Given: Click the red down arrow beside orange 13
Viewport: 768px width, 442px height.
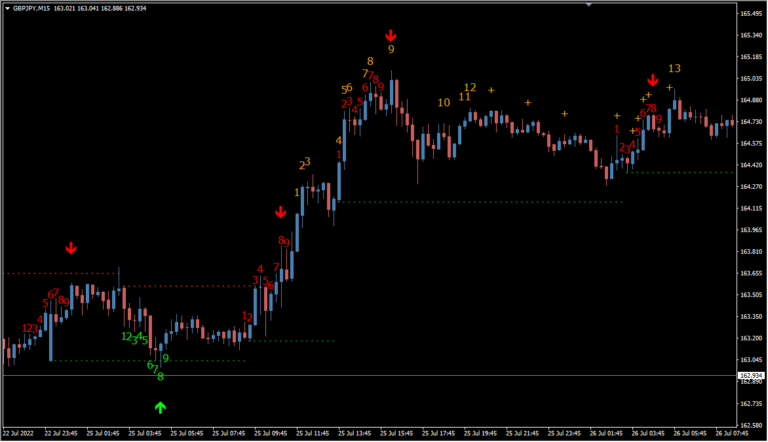Looking at the screenshot, I should [653, 81].
